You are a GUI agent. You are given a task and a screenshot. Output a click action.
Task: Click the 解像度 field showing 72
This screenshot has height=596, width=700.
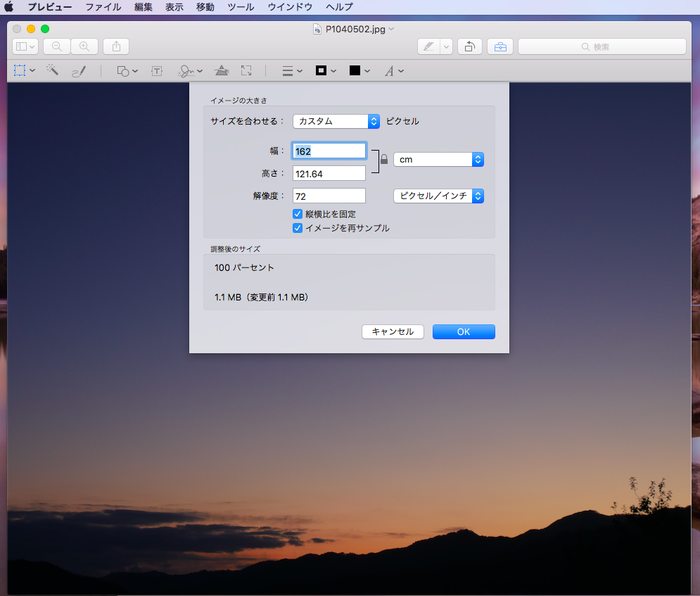pos(329,196)
